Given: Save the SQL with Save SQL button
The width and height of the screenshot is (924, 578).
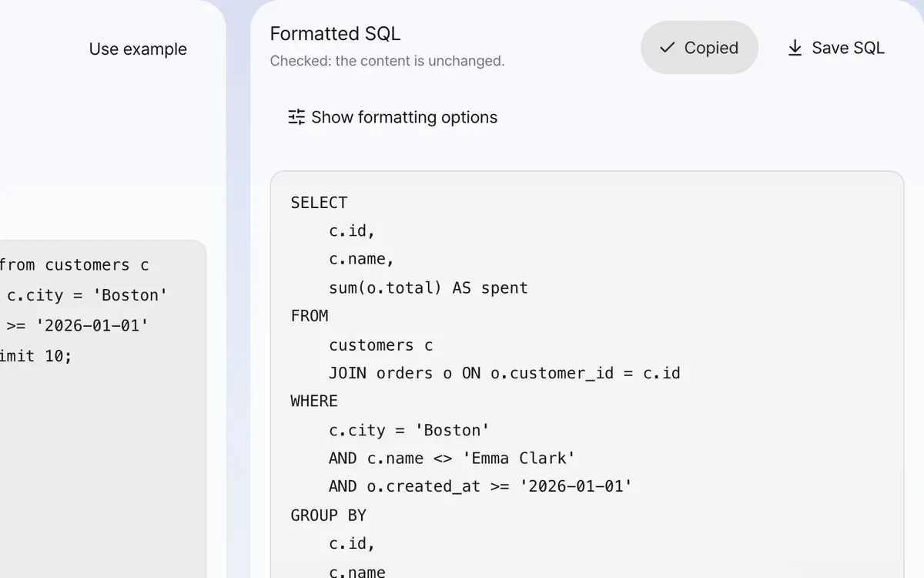Looking at the screenshot, I should 836,48.
